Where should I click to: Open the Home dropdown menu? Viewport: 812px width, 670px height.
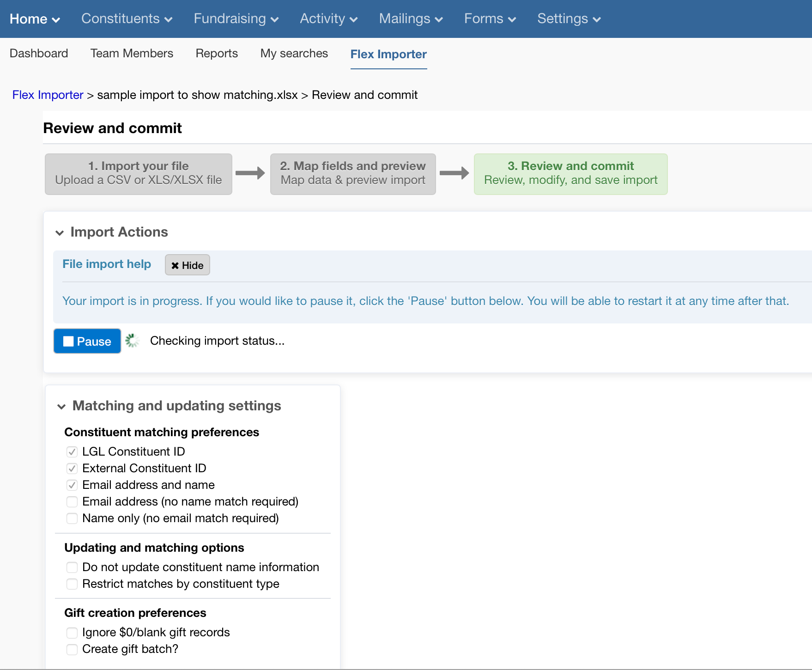[35, 19]
